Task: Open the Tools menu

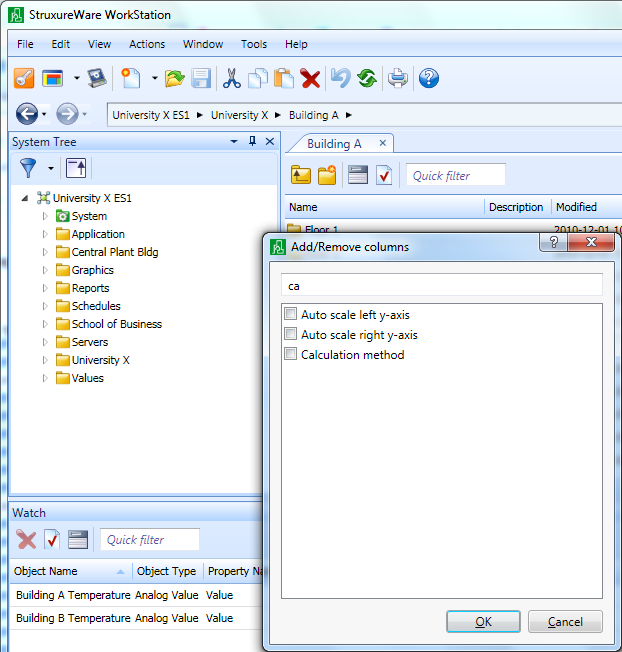Action: (x=254, y=44)
